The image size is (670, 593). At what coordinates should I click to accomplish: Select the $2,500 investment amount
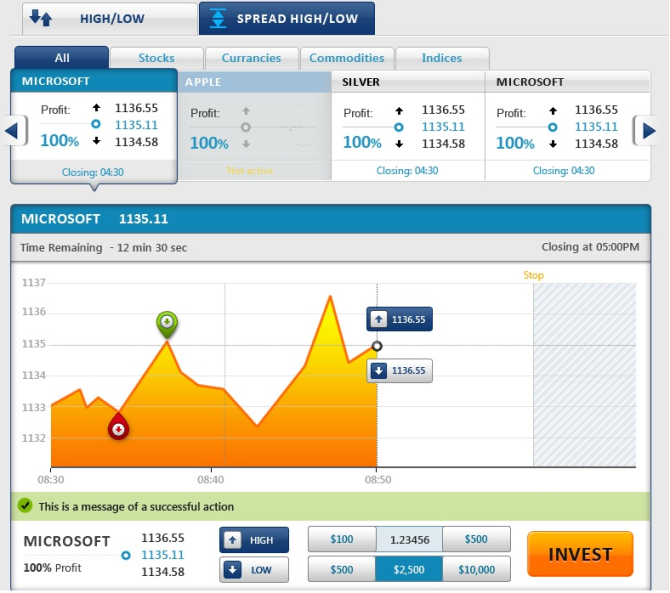409,569
